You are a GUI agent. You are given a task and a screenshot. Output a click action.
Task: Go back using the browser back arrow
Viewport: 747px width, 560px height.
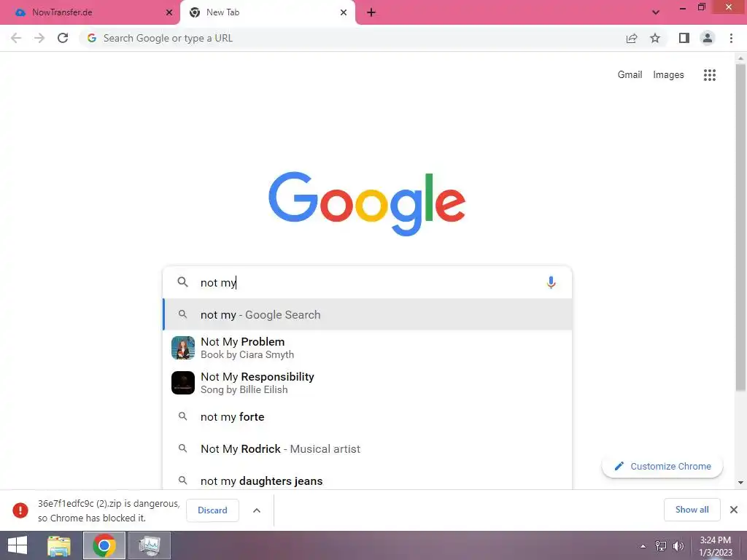16,38
